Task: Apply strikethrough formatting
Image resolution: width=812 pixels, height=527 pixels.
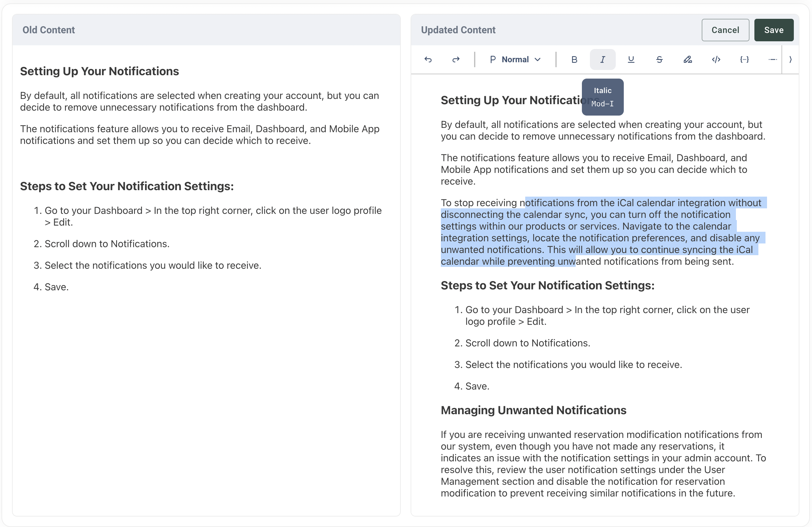Action: point(659,59)
